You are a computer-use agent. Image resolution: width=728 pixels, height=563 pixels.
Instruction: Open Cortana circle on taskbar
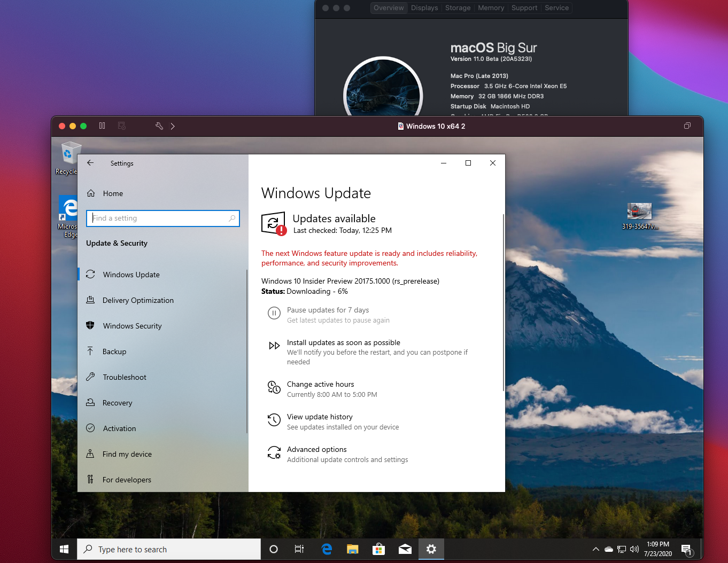(x=274, y=549)
